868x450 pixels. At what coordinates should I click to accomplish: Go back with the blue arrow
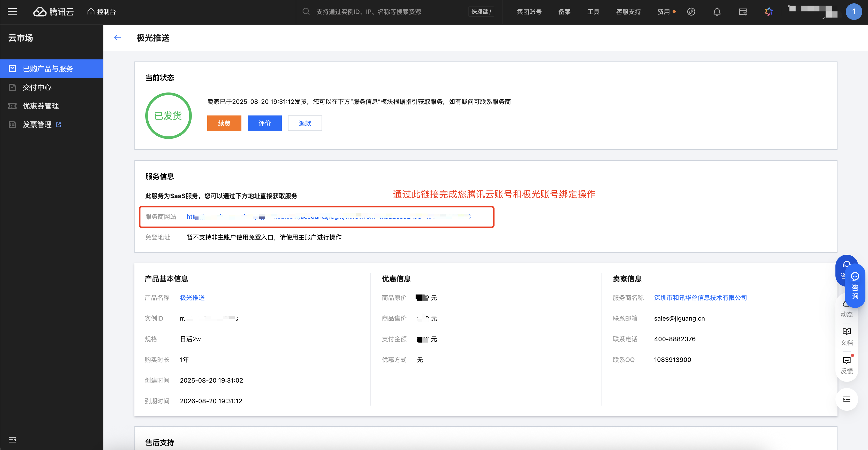tap(117, 38)
